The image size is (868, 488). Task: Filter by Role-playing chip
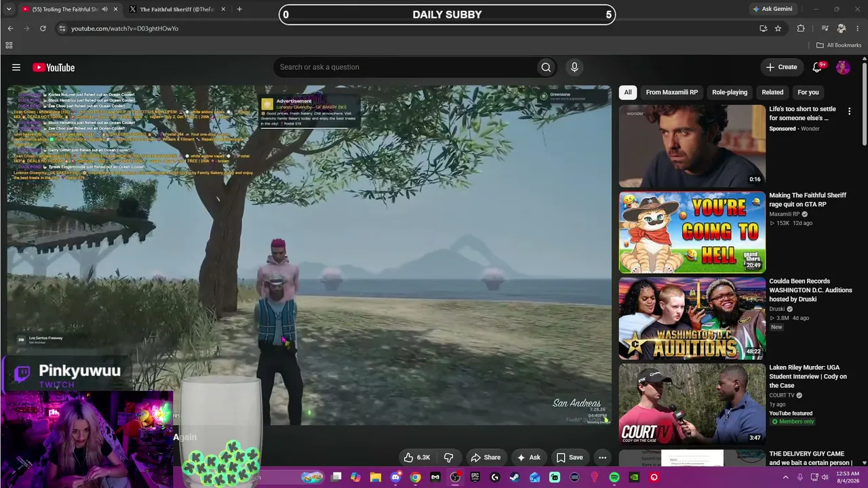click(730, 92)
